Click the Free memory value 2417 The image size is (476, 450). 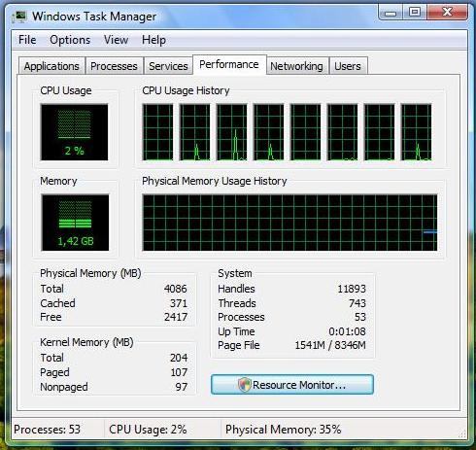[176, 317]
